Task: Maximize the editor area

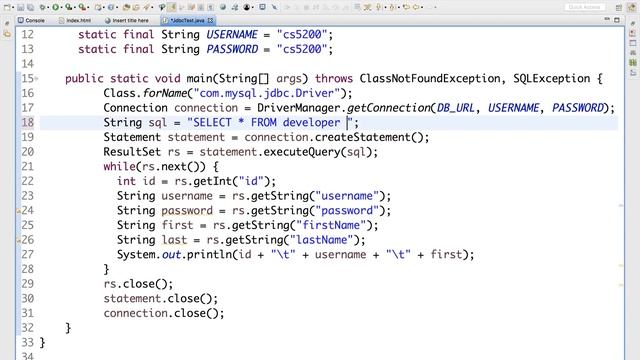Action: tap(617, 20)
